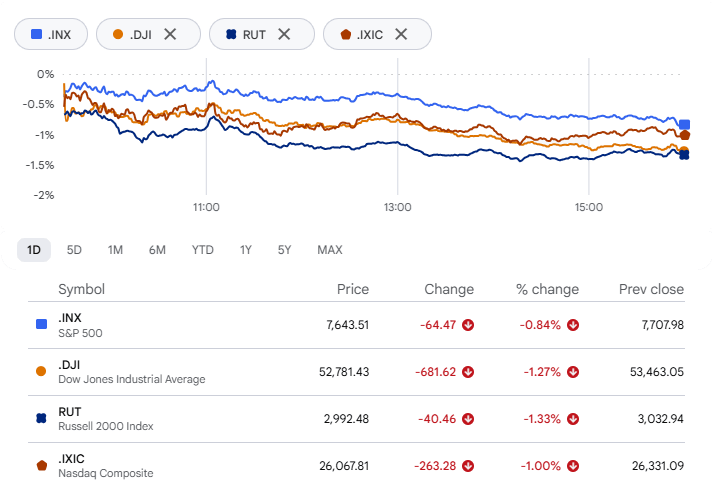
Task: Select the MAX time range
Action: 330,250
